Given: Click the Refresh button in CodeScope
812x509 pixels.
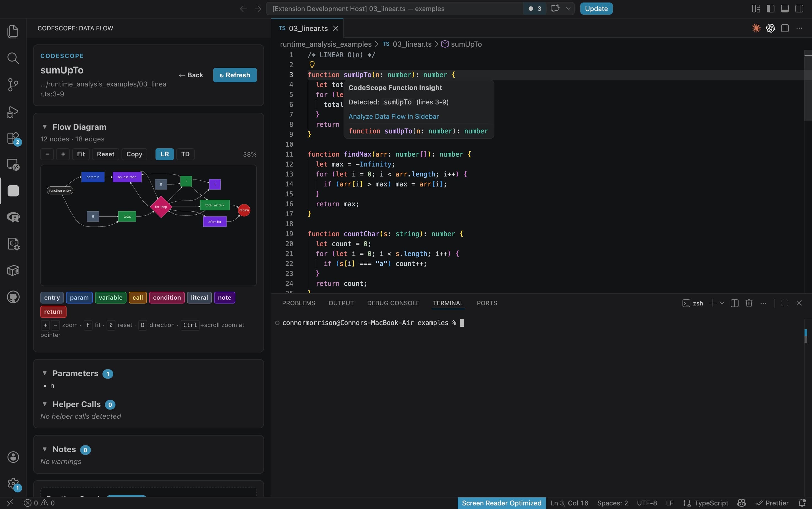Looking at the screenshot, I should pyautogui.click(x=235, y=75).
